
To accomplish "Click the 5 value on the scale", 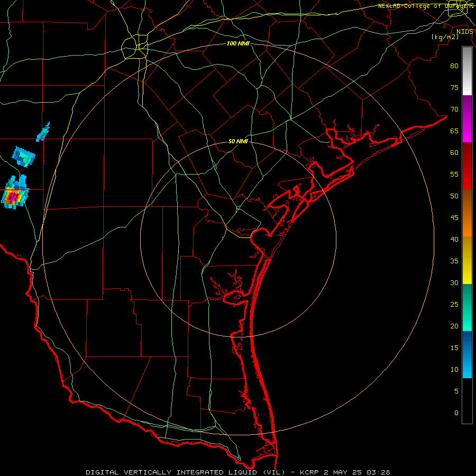I will point(456,391).
